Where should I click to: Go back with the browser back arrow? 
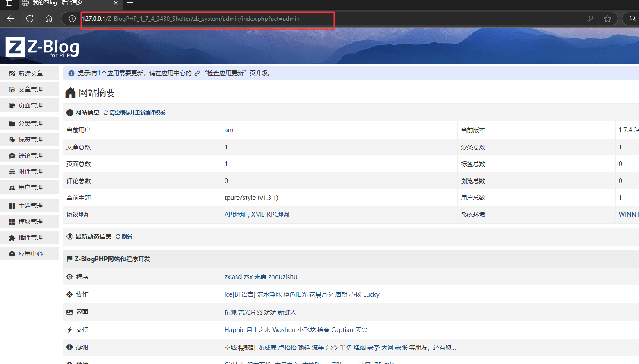[11, 19]
